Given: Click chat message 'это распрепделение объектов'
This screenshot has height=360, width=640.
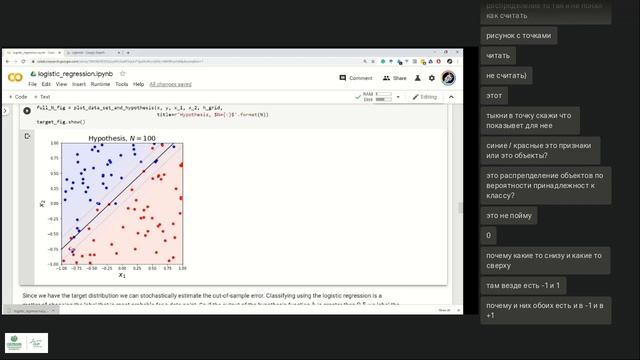Looking at the screenshot, I should (546, 185).
